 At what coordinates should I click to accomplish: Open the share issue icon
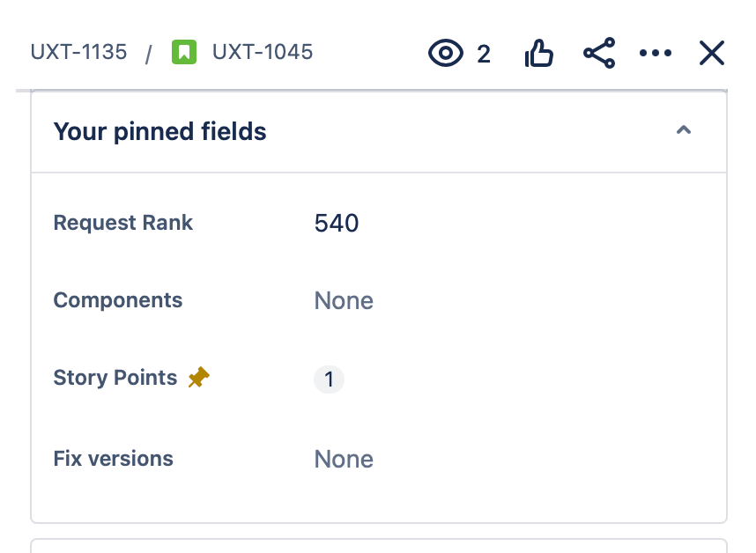pos(599,54)
